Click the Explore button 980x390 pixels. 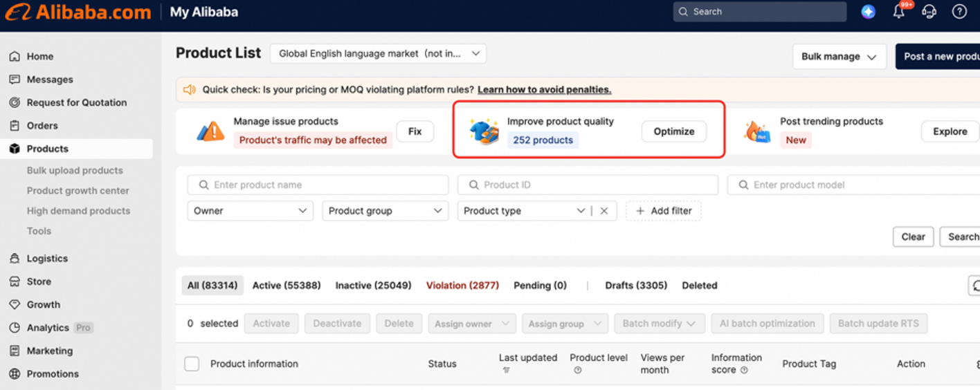pyautogui.click(x=950, y=131)
